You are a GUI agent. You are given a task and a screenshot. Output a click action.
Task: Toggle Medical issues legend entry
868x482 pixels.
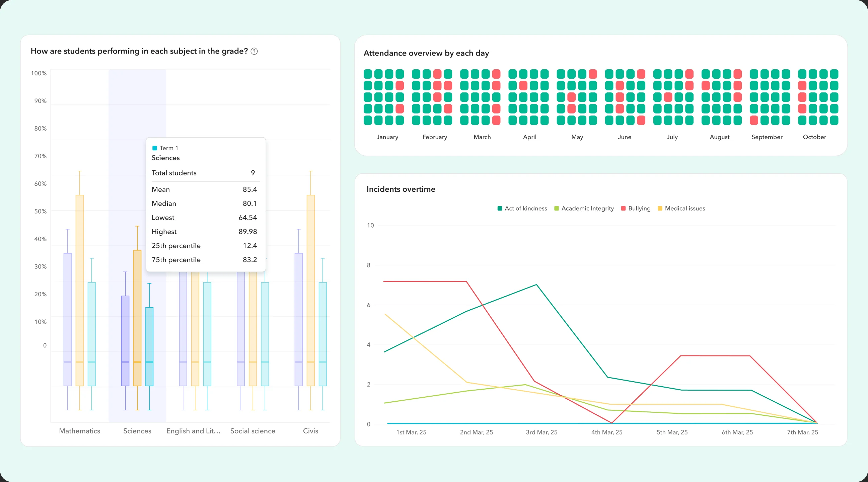point(681,209)
